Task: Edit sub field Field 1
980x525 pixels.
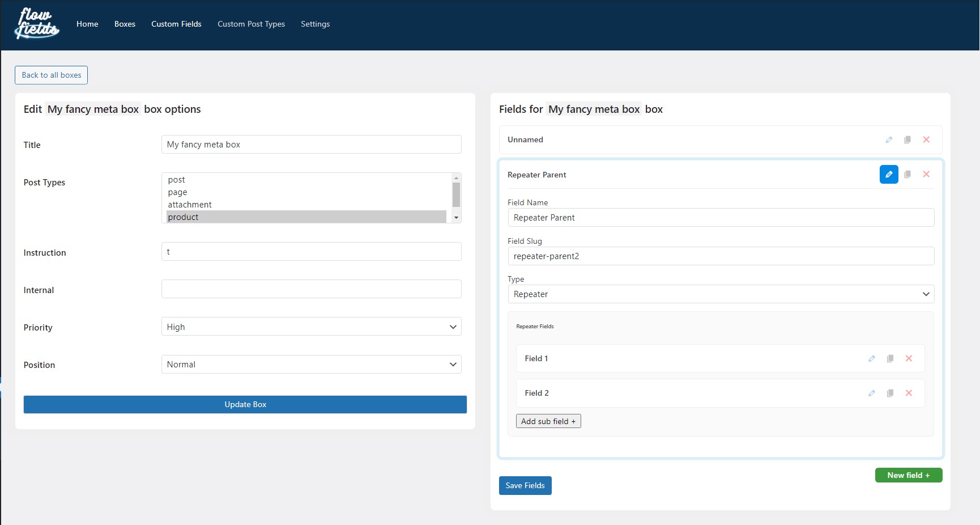Action: click(872, 358)
